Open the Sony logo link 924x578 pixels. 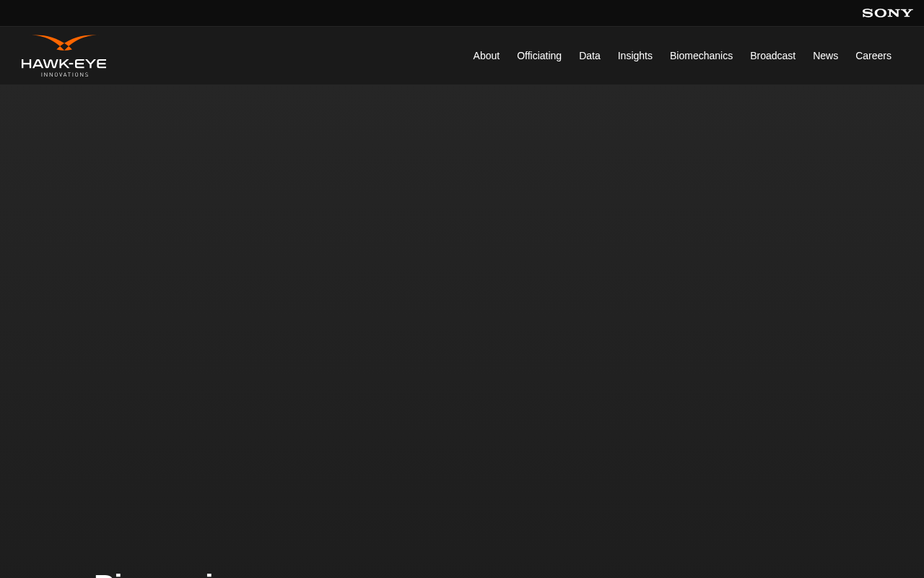tap(887, 13)
